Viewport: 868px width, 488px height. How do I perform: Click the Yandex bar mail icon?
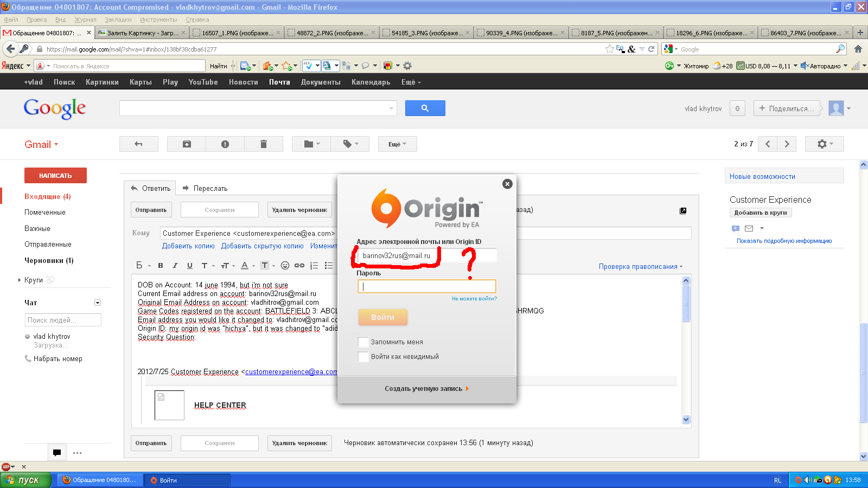click(x=245, y=66)
